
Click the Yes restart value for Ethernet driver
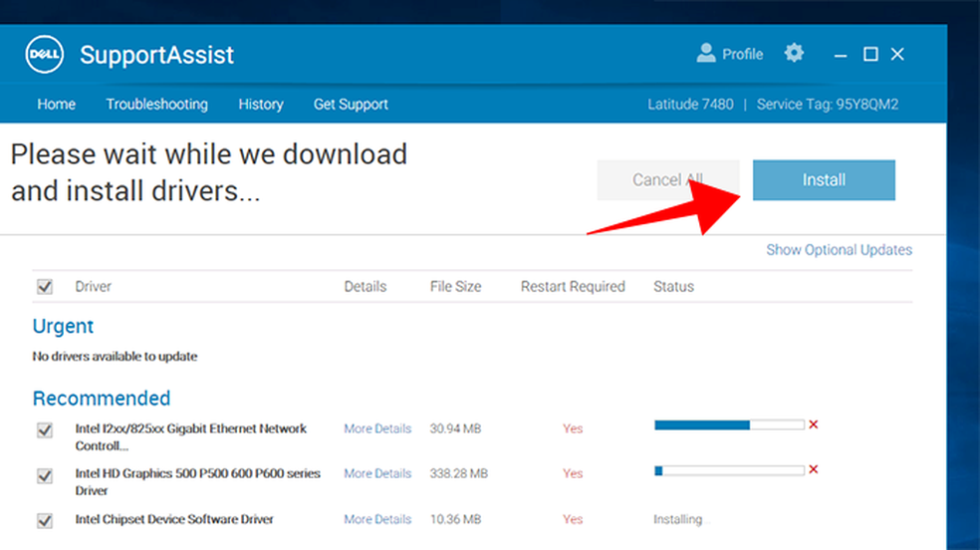(573, 428)
